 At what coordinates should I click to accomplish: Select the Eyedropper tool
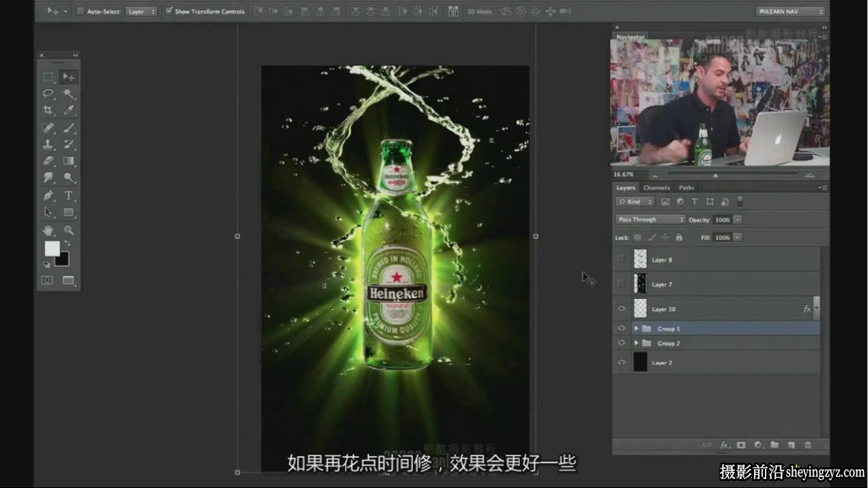pyautogui.click(x=68, y=110)
